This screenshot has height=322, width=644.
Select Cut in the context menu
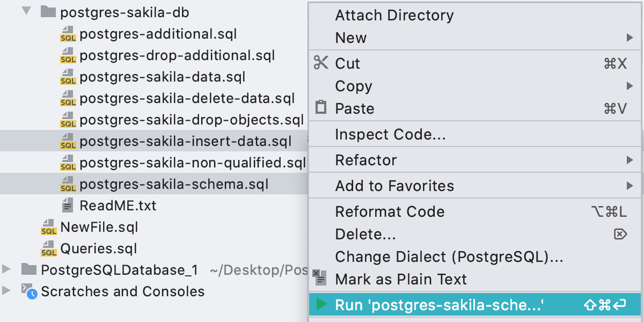pos(475,63)
